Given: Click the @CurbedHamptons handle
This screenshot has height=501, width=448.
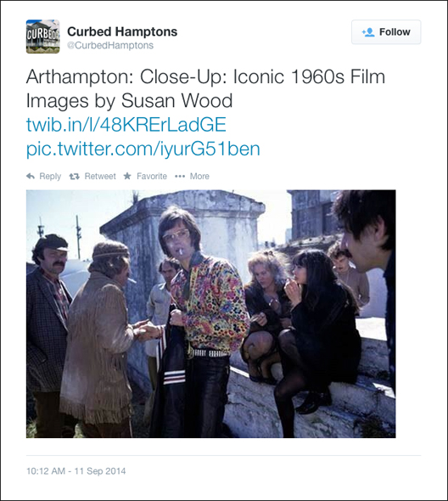Looking at the screenshot, I should pos(110,45).
